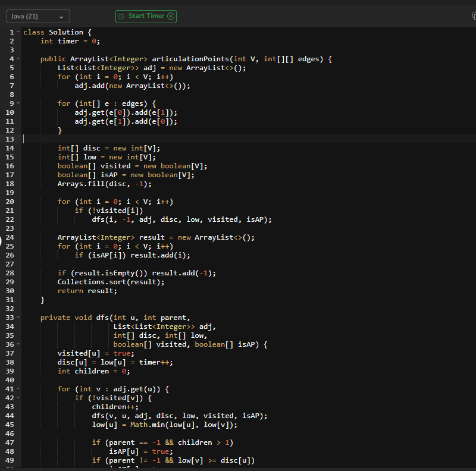Click line number 31 in the gutter
Screen dimensions: 476x471
coord(10,300)
